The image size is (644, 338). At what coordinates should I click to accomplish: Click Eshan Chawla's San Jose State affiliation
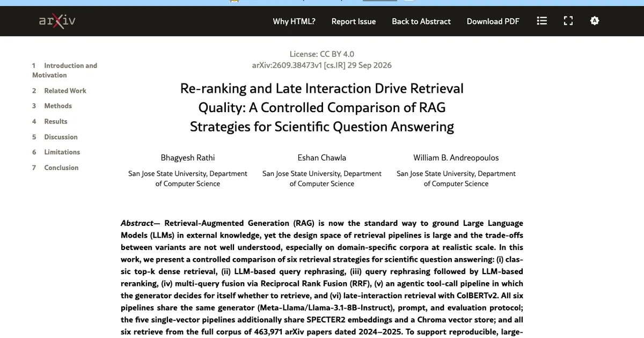(x=322, y=179)
